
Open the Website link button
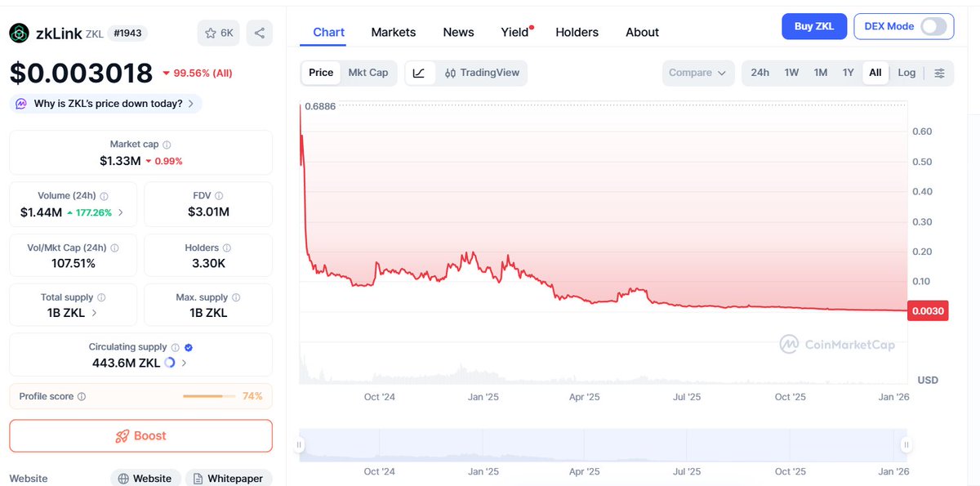(x=145, y=479)
